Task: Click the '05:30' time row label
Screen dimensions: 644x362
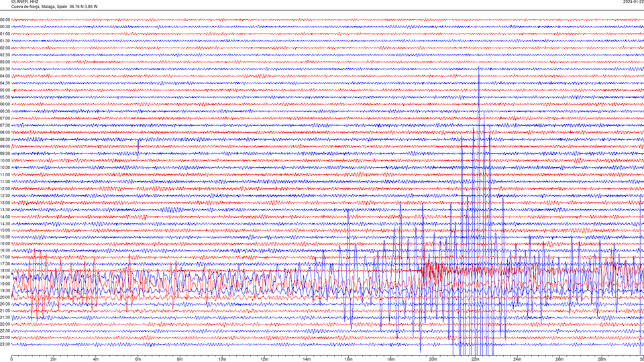Action: tap(5, 97)
